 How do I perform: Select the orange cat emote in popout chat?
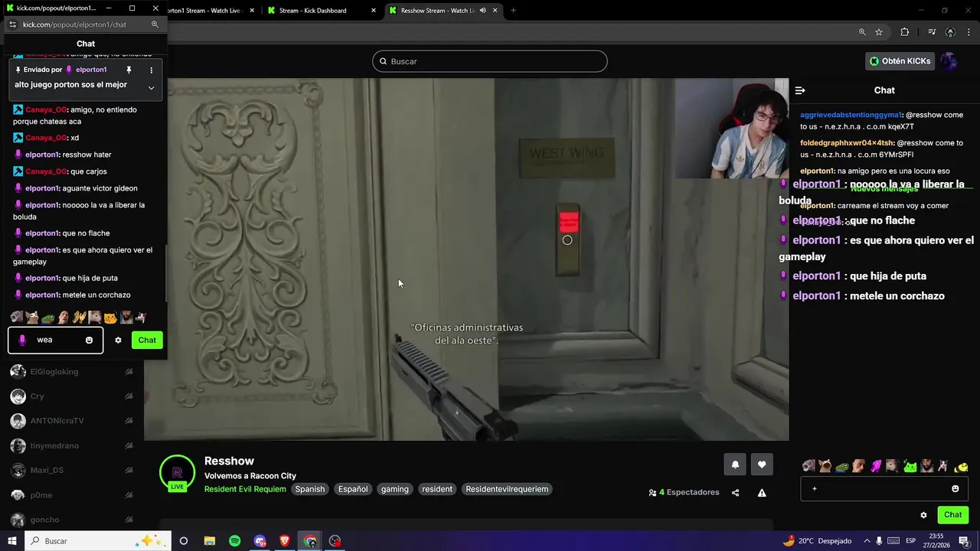coord(110,317)
